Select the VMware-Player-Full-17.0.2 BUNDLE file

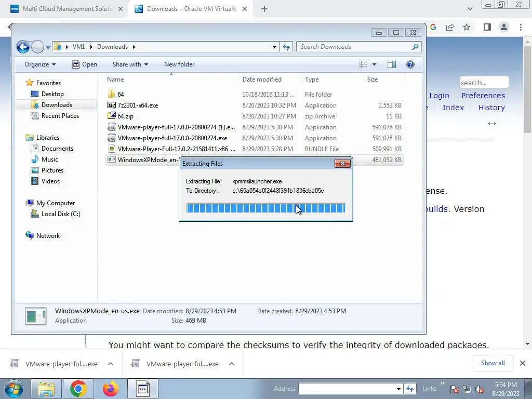click(x=255, y=149)
